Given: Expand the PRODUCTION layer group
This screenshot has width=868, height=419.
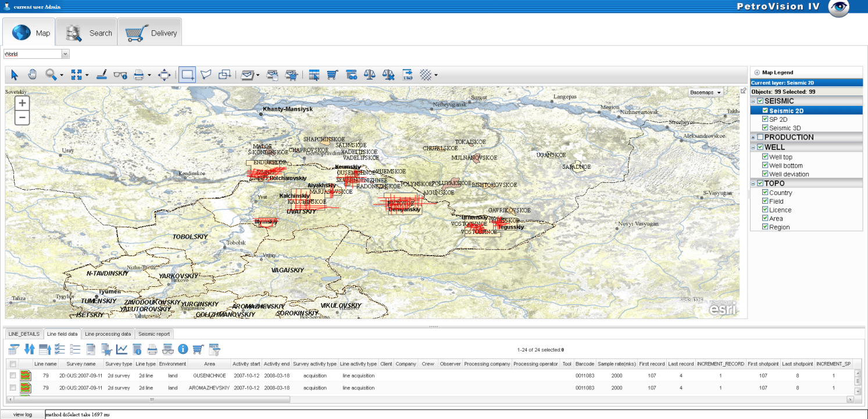Looking at the screenshot, I should point(753,137).
